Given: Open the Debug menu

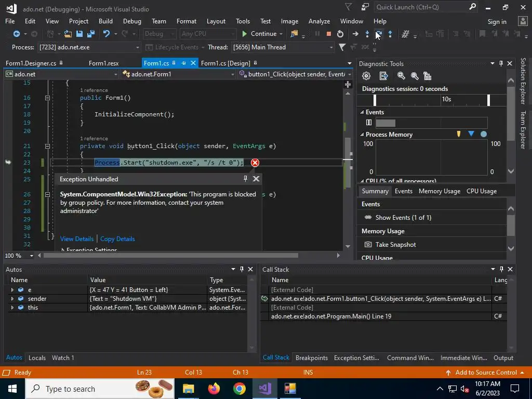Looking at the screenshot, I should [x=132, y=21].
